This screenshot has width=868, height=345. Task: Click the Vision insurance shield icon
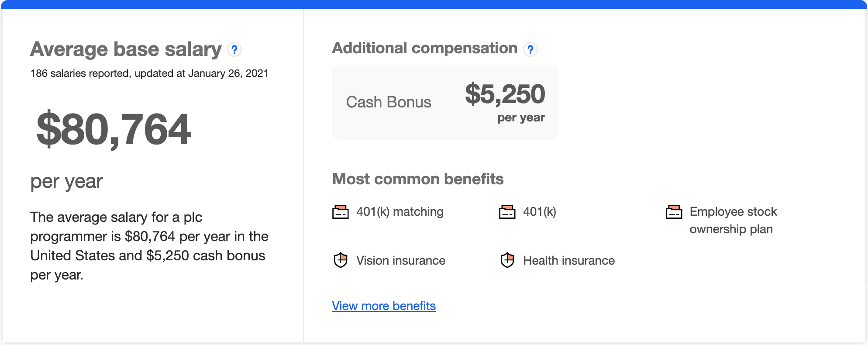pos(341,260)
